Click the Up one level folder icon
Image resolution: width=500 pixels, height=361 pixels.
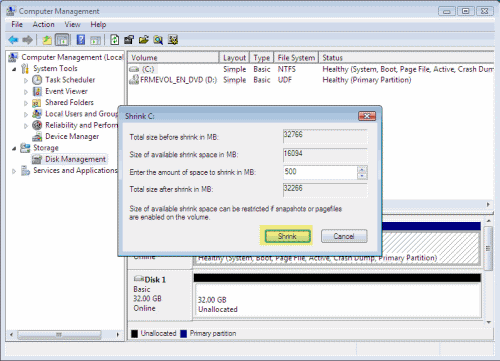pyautogui.click(x=47, y=40)
